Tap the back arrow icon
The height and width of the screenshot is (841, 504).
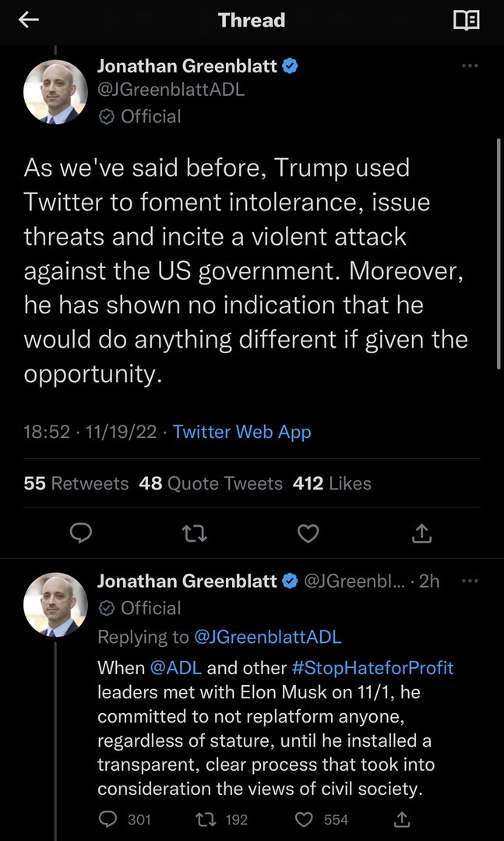29,20
